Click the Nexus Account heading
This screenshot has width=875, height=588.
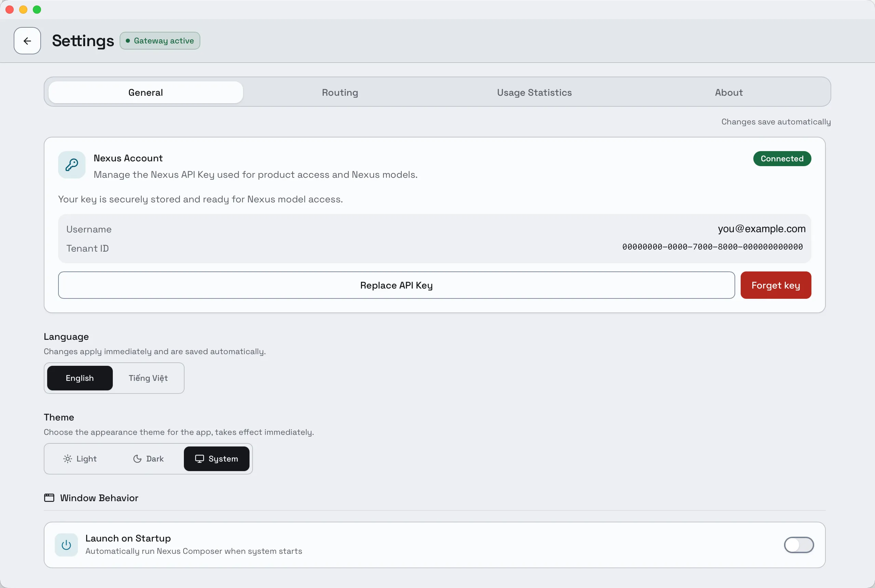pos(128,158)
